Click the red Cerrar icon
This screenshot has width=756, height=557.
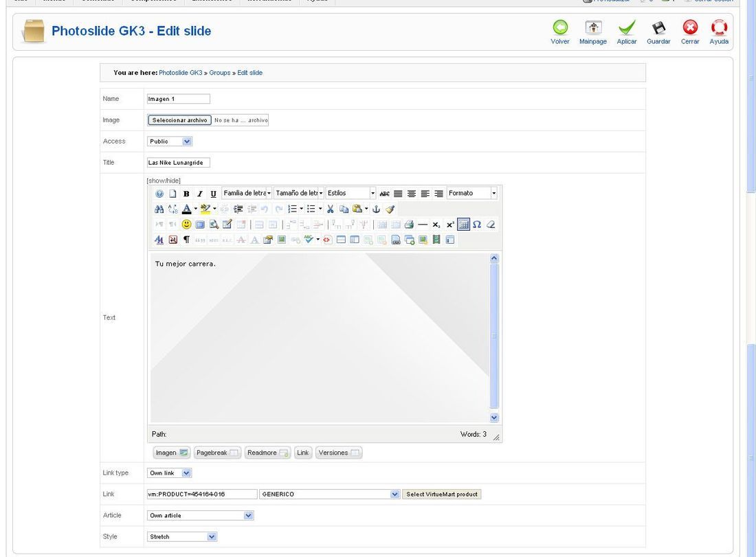click(x=690, y=27)
